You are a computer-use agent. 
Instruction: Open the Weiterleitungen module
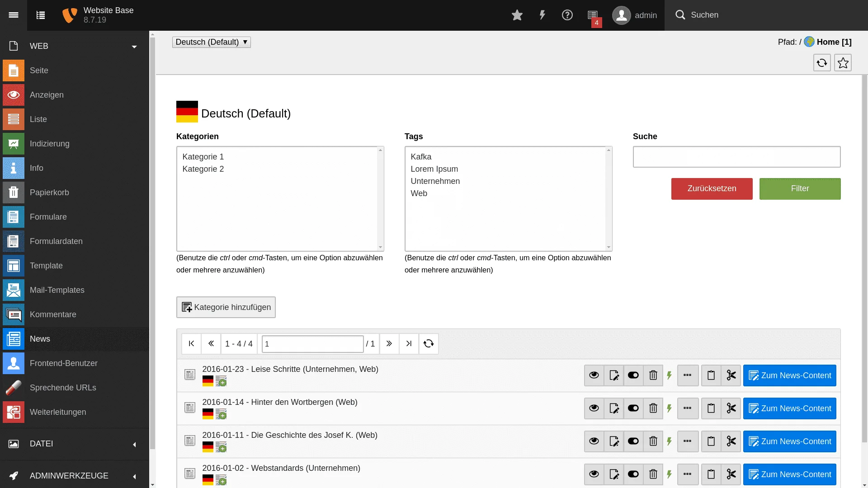pos(57,412)
